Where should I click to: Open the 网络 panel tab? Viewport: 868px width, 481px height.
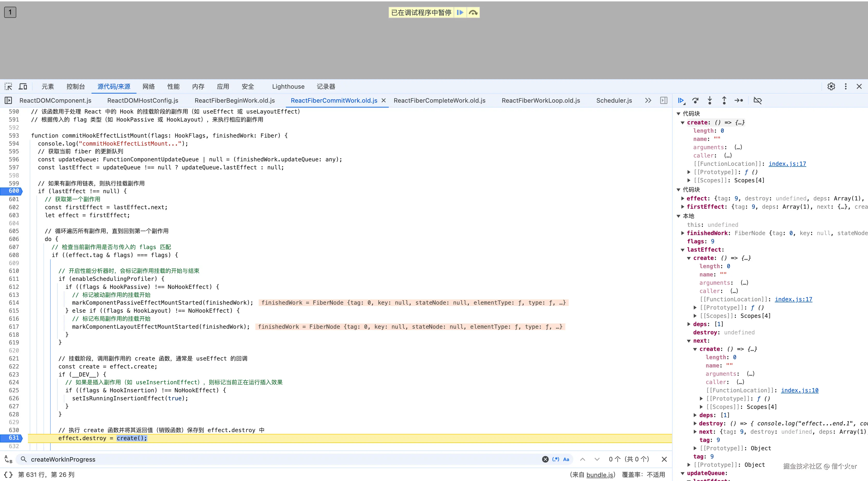click(x=149, y=87)
